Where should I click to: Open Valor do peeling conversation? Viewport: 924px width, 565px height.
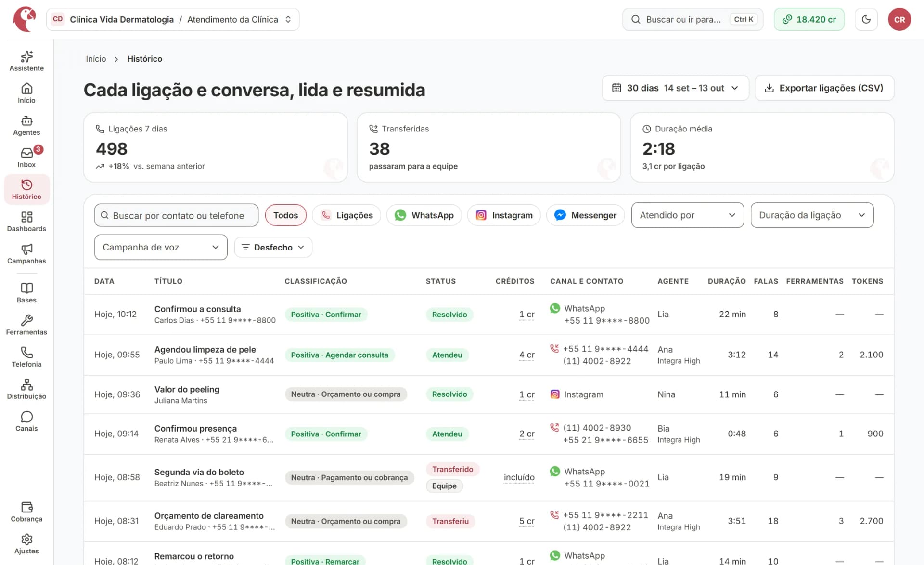pyautogui.click(x=187, y=389)
